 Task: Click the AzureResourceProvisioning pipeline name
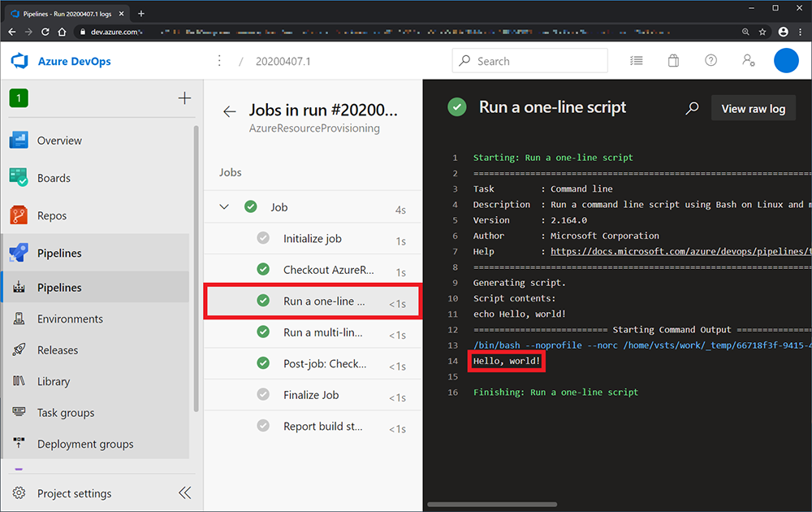[314, 128]
